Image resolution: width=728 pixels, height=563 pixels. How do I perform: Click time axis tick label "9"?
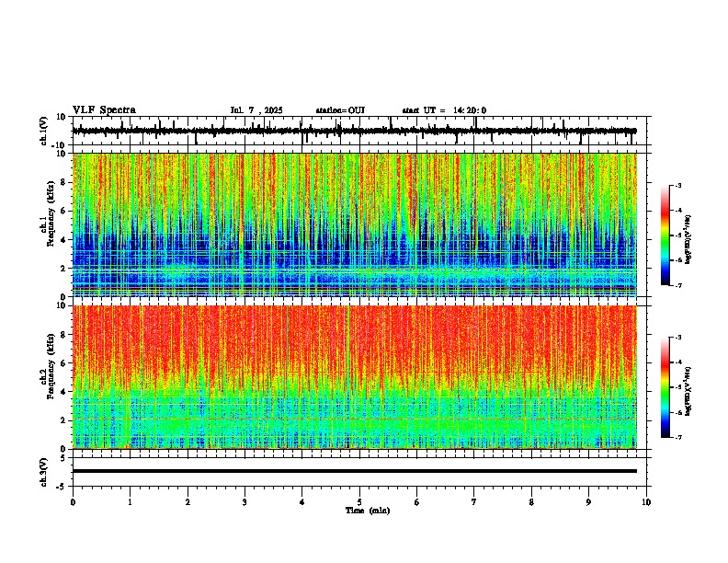pos(588,502)
